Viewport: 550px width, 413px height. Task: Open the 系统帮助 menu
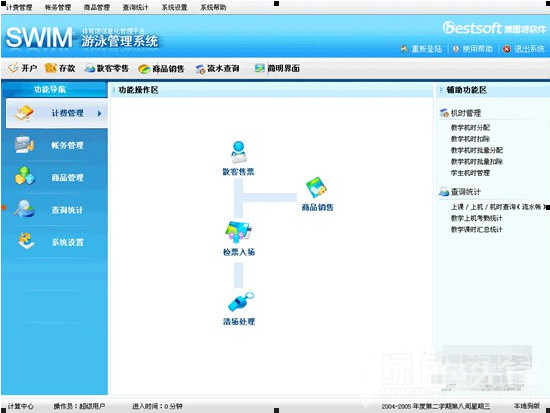pyautogui.click(x=213, y=7)
